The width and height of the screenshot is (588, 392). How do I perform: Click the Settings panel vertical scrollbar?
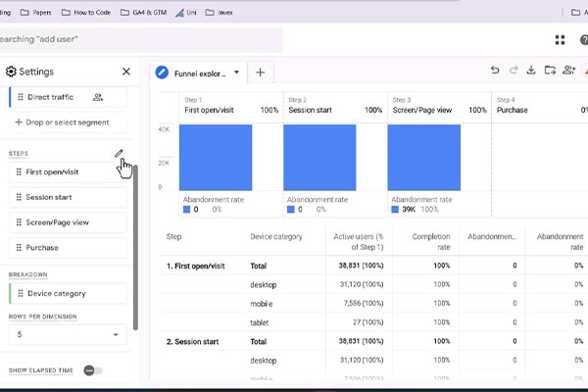click(135, 248)
